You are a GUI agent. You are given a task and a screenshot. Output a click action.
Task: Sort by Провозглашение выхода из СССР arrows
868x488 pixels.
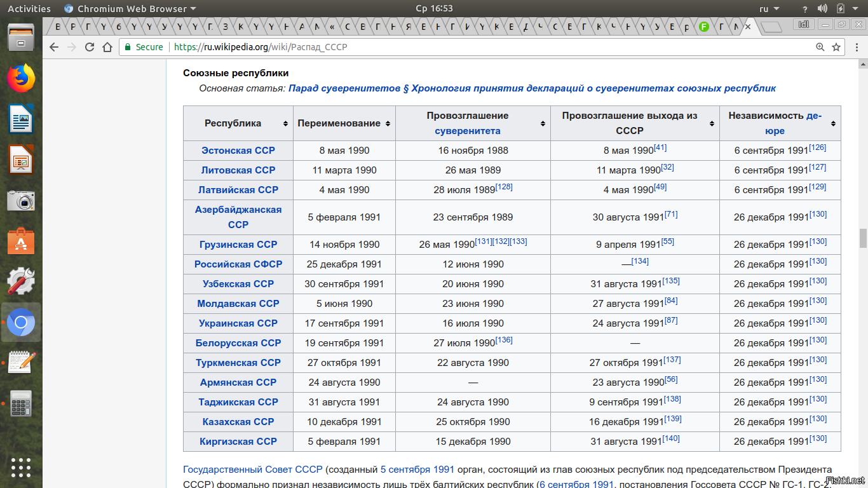pos(712,124)
